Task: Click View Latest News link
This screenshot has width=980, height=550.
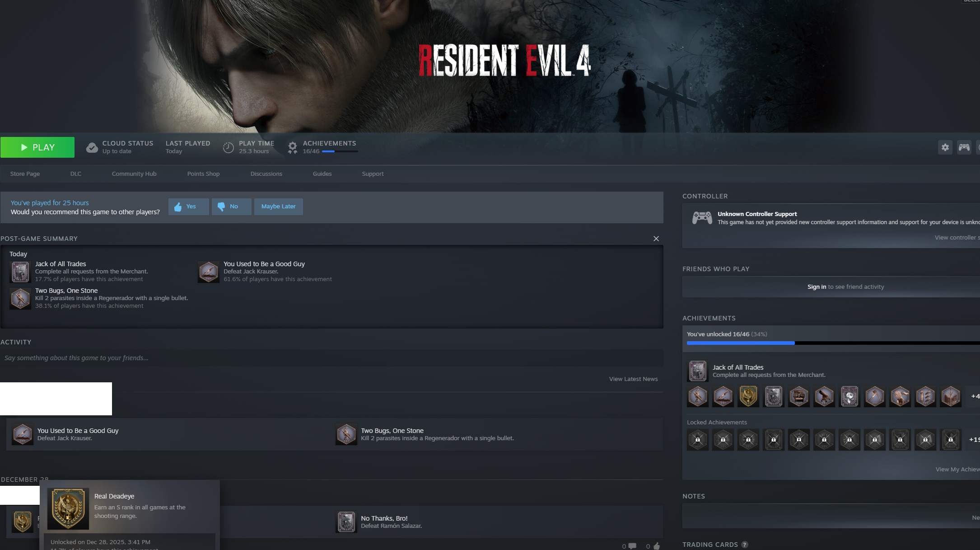Action: tap(633, 379)
